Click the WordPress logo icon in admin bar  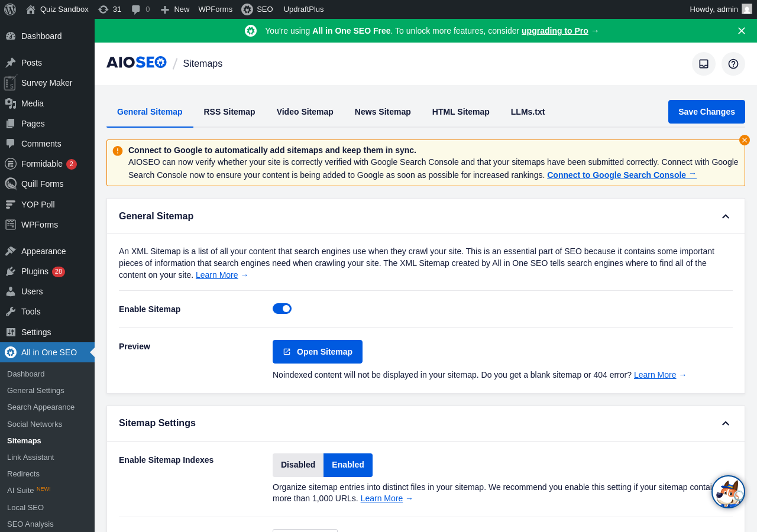pos(10,9)
